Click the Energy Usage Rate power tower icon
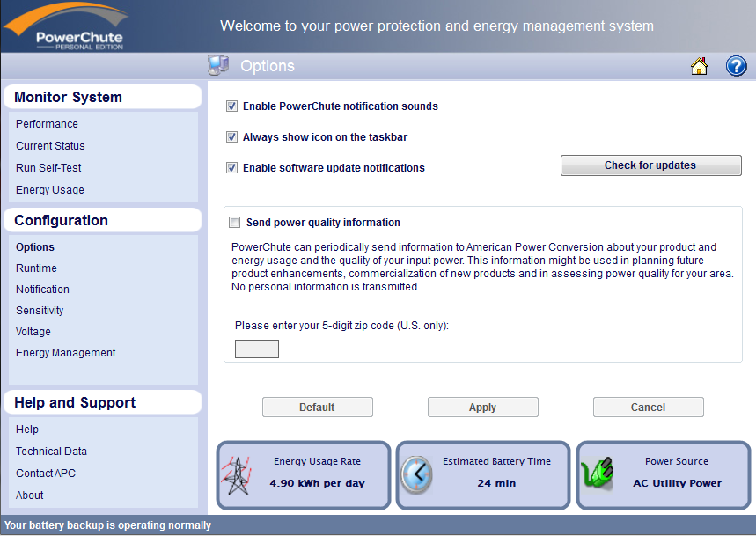The height and width of the screenshot is (536, 756). click(x=239, y=474)
